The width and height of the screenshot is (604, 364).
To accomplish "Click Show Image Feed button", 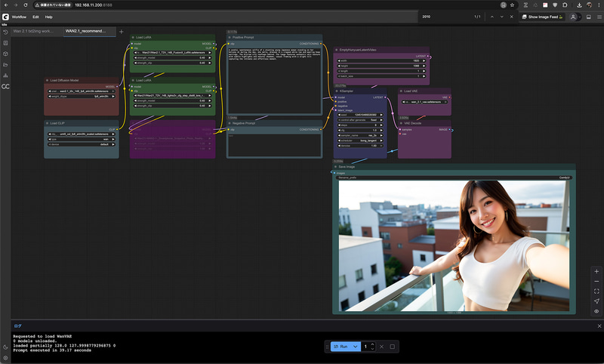I will 542,17.
